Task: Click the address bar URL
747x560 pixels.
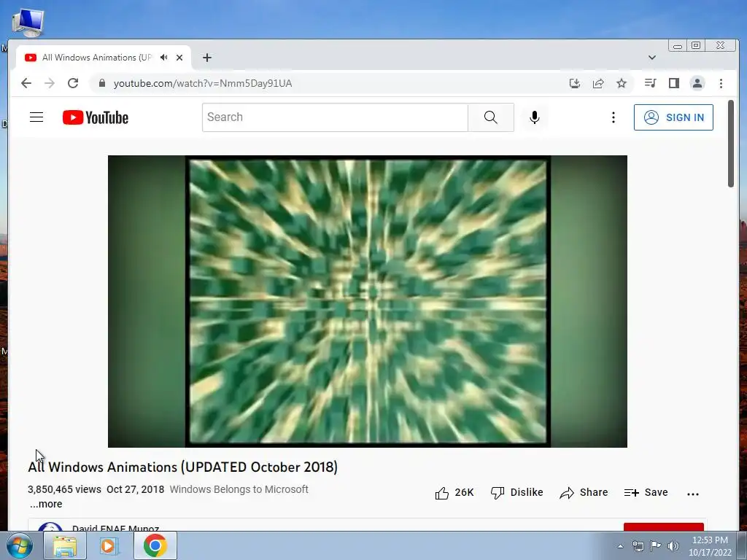Action: (203, 83)
